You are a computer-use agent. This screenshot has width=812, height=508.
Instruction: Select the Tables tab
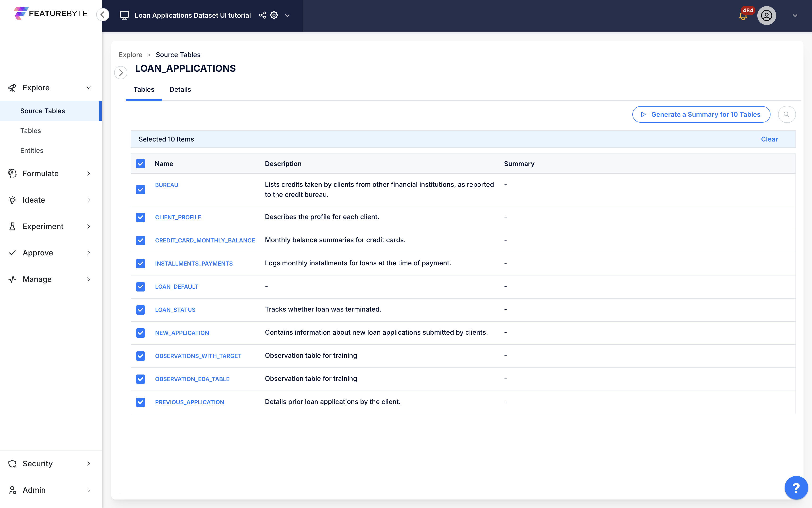144,89
